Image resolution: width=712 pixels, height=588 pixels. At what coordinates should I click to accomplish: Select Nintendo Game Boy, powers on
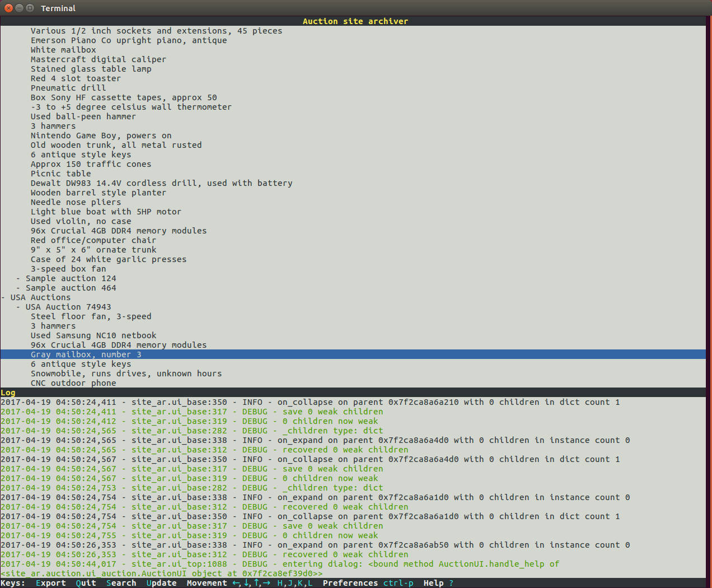(x=101, y=136)
